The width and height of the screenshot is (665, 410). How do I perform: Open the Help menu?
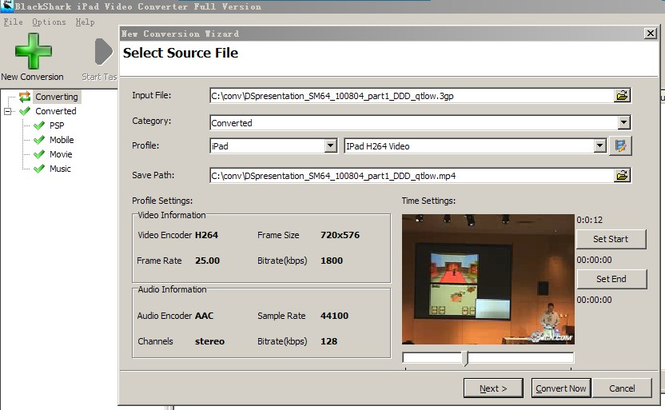click(85, 22)
